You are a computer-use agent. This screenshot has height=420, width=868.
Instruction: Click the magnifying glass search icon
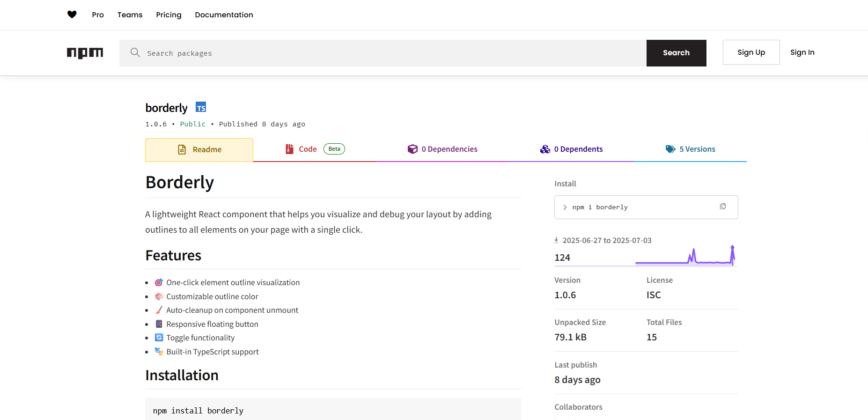135,52
